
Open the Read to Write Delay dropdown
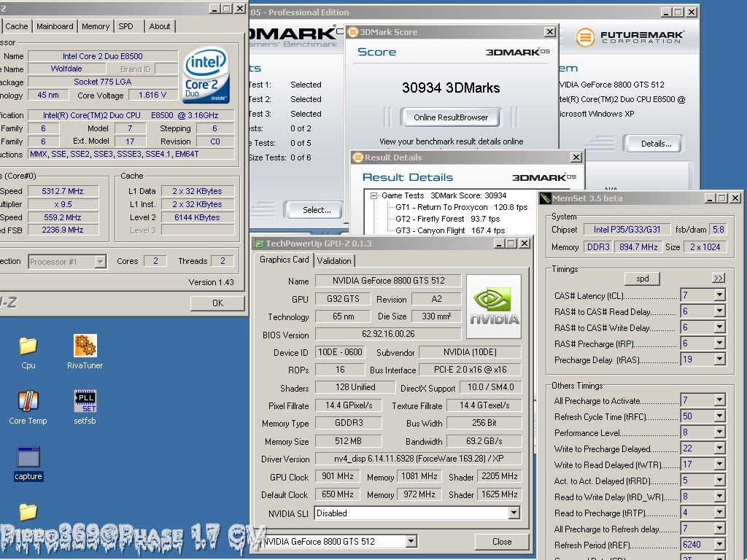[x=719, y=497]
